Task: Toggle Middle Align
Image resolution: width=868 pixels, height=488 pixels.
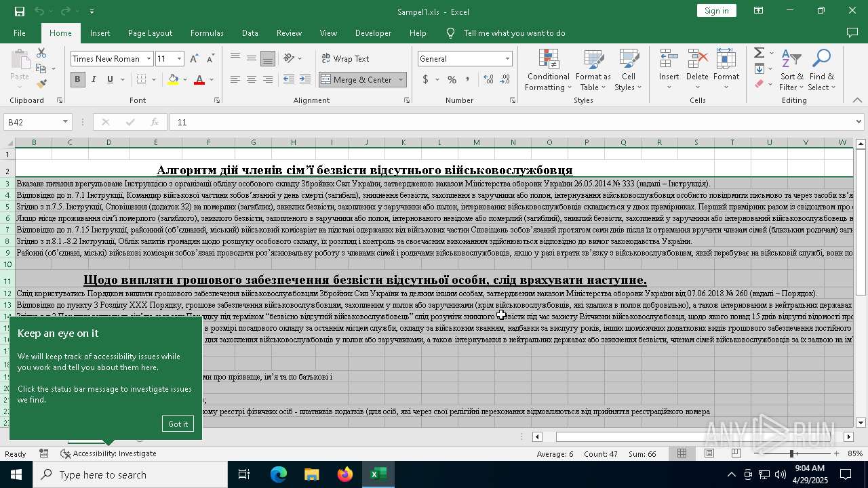Action: [x=252, y=58]
